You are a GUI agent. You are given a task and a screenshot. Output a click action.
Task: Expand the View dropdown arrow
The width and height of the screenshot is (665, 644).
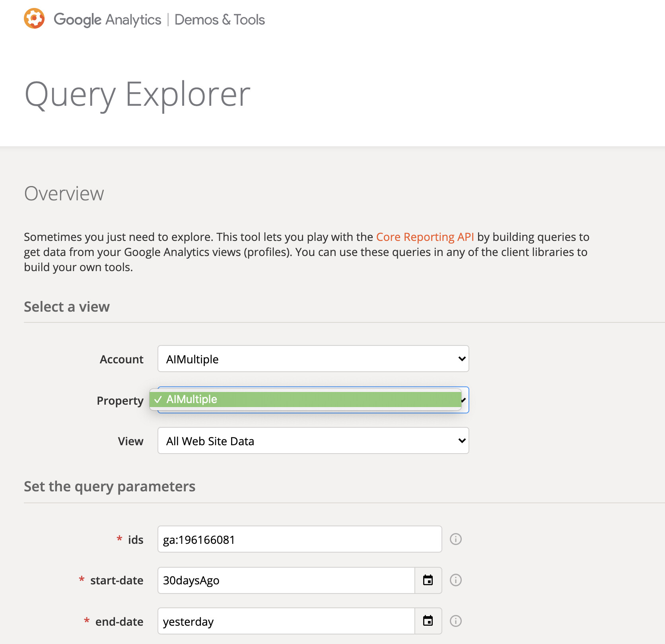coord(462,440)
